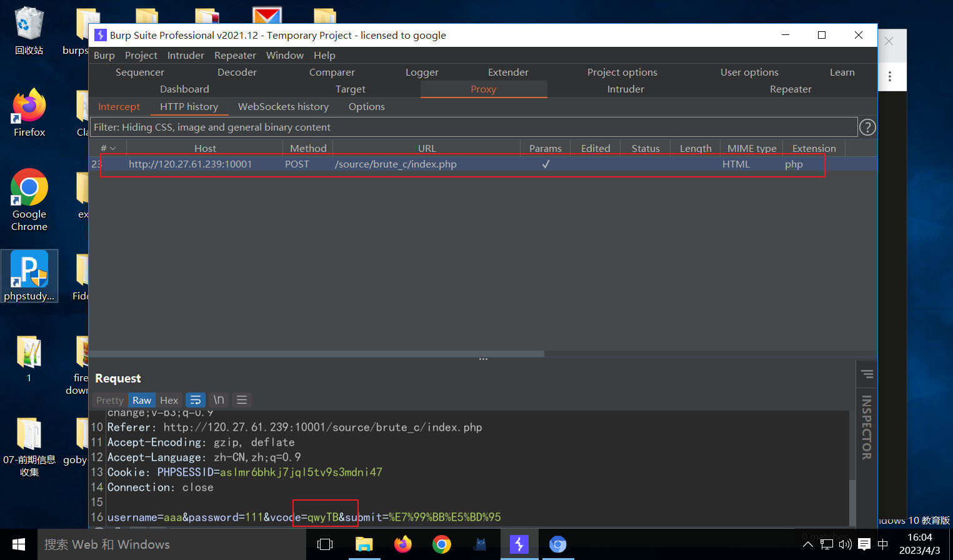Switch to the Repeater tool tab
The width and height of the screenshot is (953, 560).
point(791,89)
